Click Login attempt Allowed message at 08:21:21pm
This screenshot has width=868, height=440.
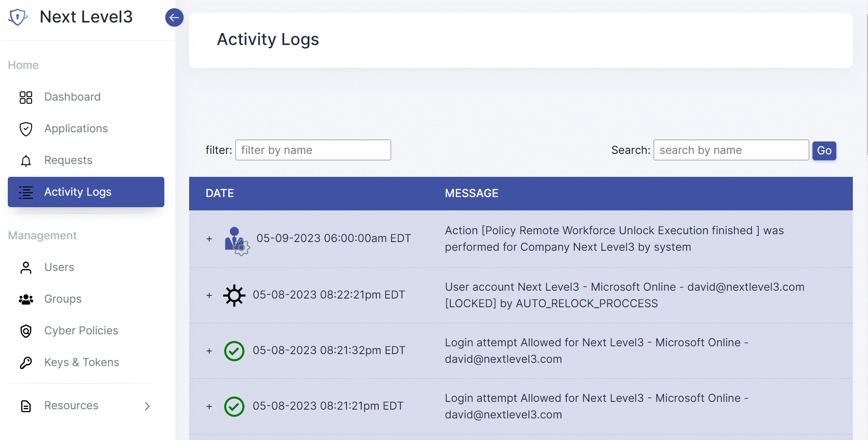(597, 406)
